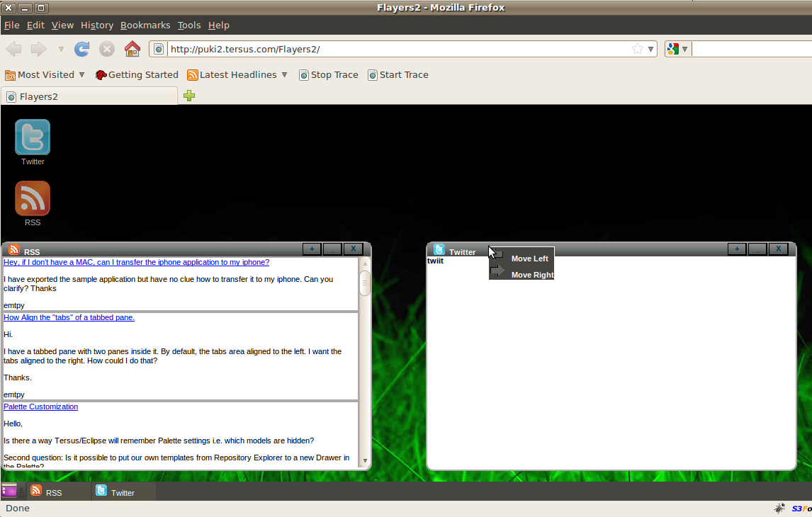
Task: Bookmark page with star icon
Action: 637,49
